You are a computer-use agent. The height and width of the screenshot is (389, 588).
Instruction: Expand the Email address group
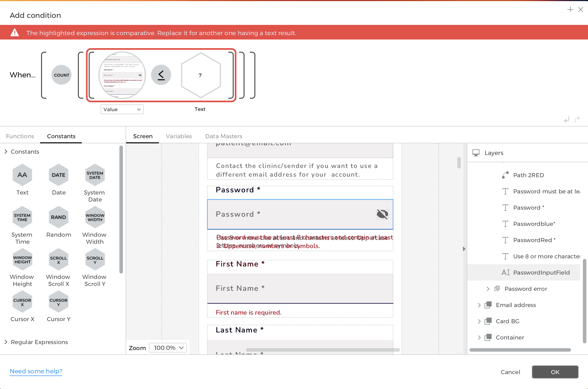[x=479, y=305]
